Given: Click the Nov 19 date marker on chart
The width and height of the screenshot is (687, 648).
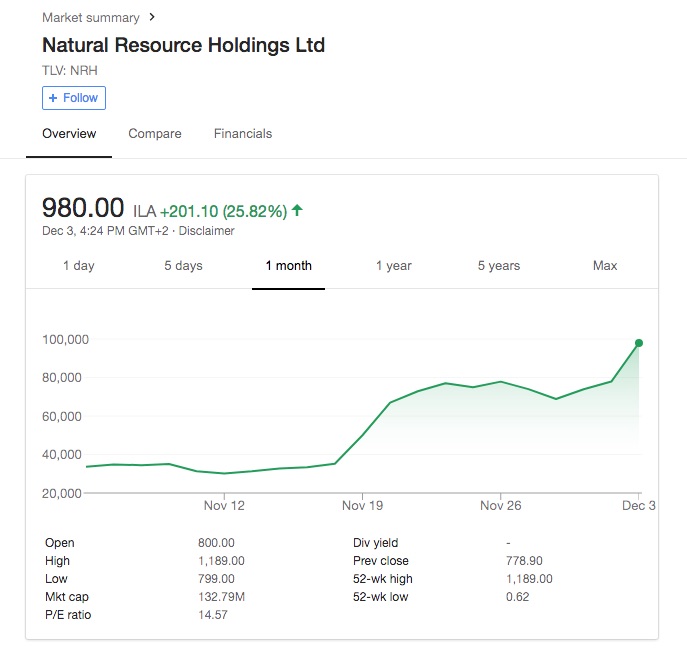Looking at the screenshot, I should [x=362, y=506].
